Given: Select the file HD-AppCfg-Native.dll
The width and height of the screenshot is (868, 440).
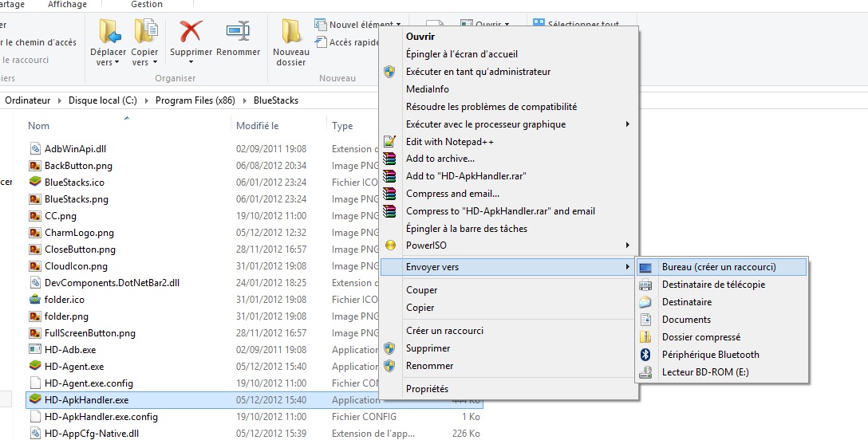Looking at the screenshot, I should coord(92,434).
